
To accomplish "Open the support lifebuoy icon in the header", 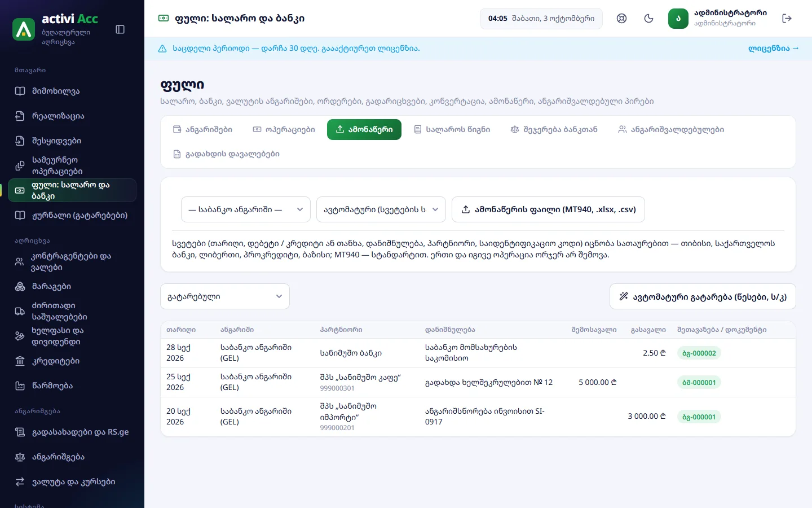I will (621, 18).
